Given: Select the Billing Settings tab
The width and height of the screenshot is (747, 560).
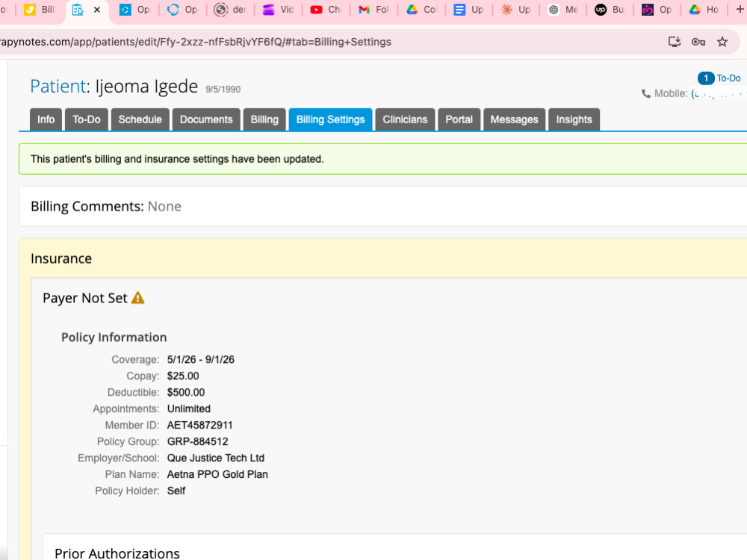Looking at the screenshot, I should 331,119.
